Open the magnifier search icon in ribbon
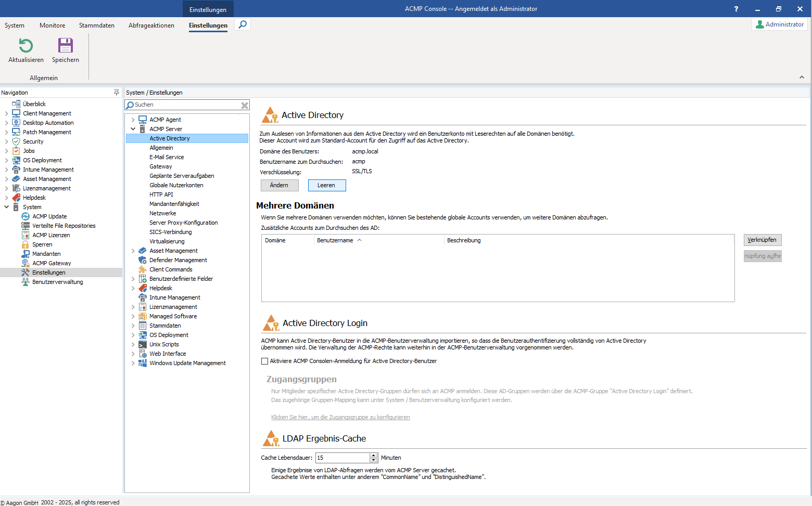Viewport: 812px width, 506px height. [x=242, y=24]
